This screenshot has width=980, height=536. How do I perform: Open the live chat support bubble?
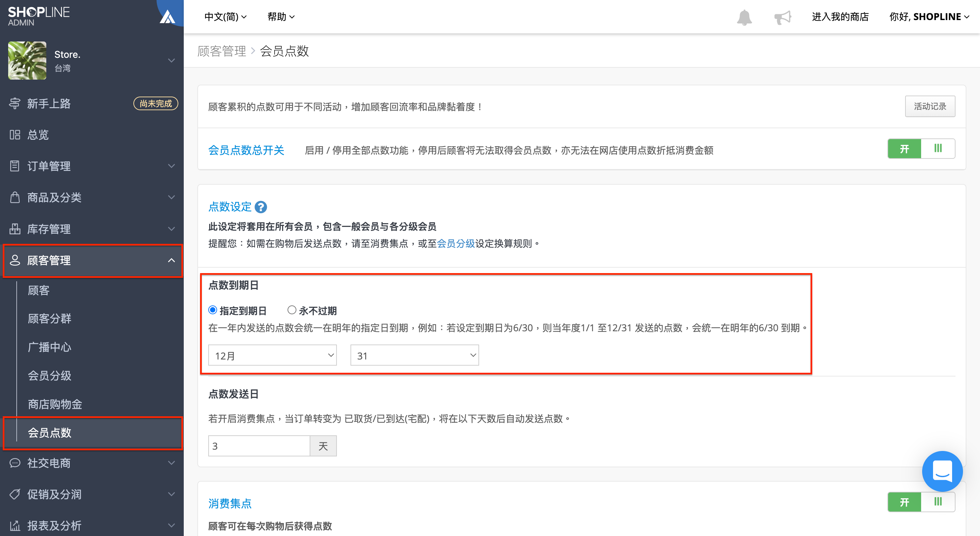pyautogui.click(x=942, y=471)
